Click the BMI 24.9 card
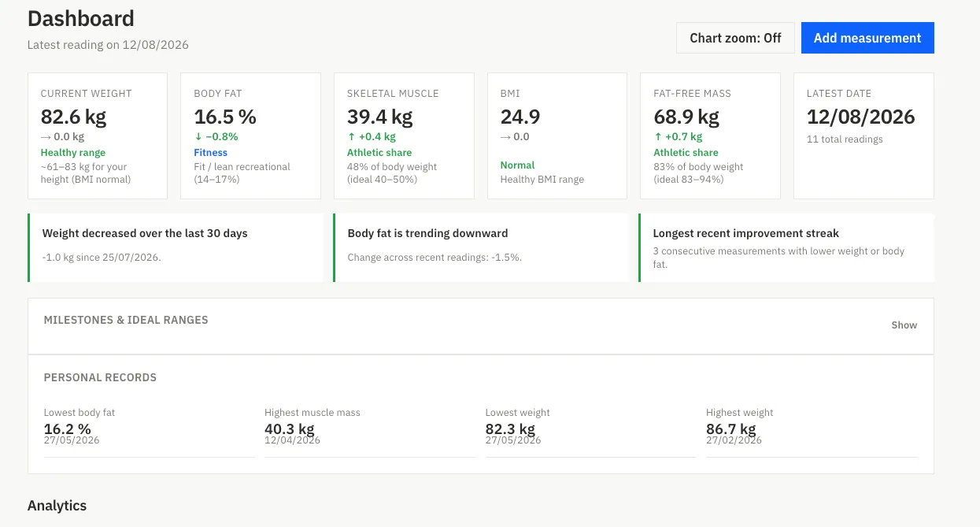Image resolution: width=980 pixels, height=527 pixels. tap(557, 135)
